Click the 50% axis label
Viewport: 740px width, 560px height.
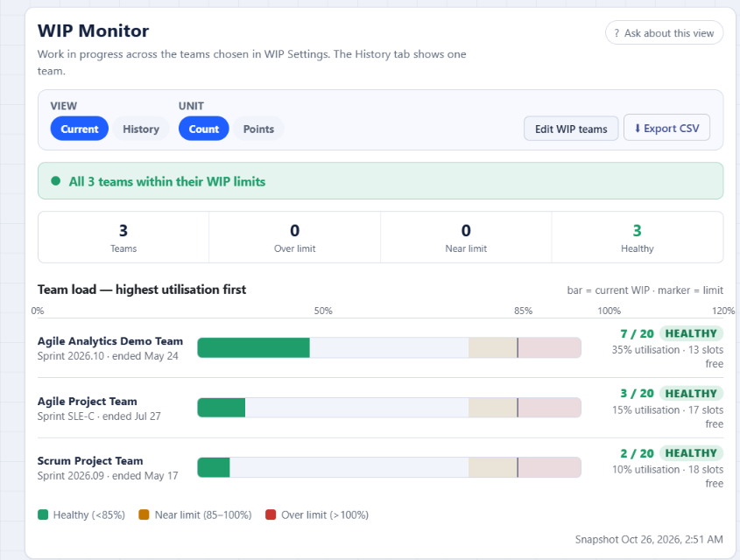pyautogui.click(x=323, y=311)
